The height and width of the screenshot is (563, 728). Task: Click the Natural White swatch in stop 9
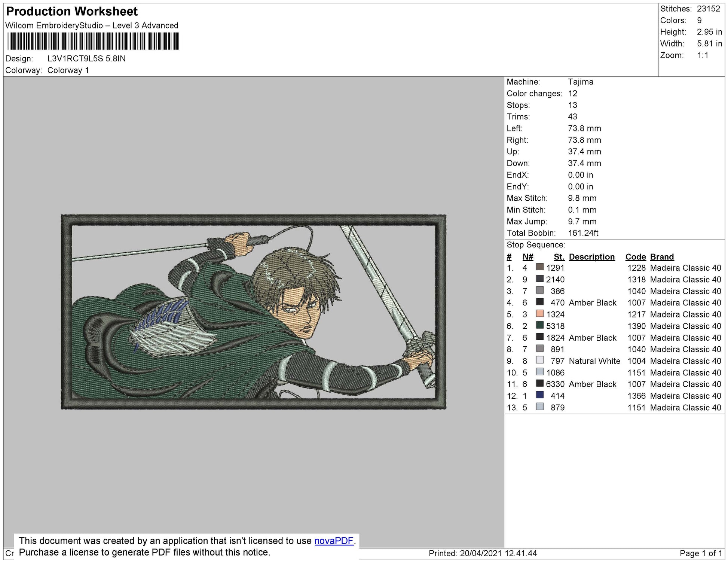point(539,360)
